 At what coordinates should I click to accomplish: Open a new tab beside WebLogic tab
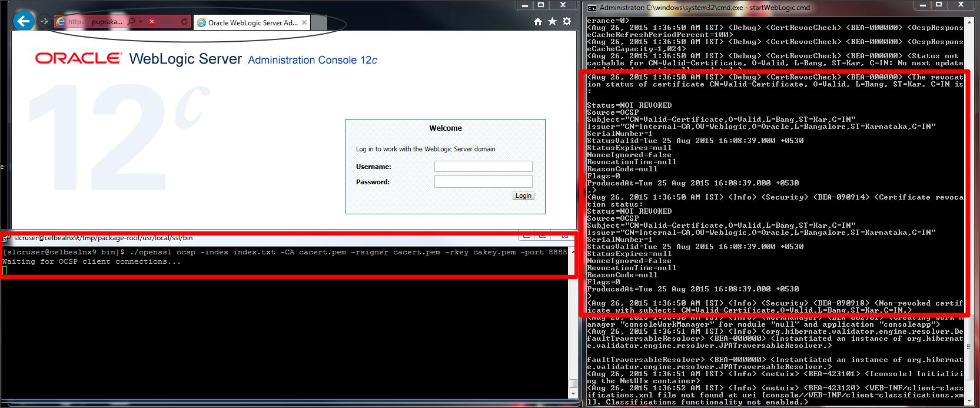[319, 23]
